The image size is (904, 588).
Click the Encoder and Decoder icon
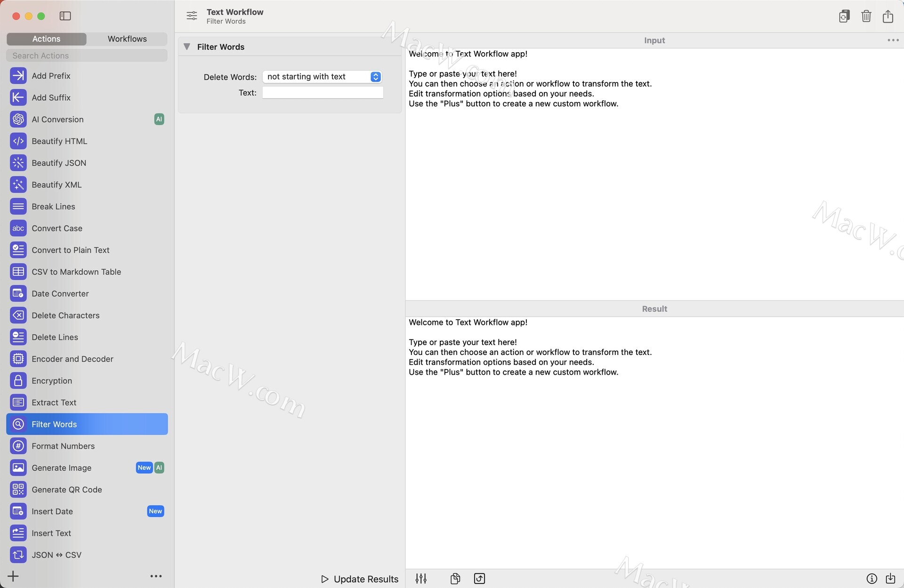18,359
